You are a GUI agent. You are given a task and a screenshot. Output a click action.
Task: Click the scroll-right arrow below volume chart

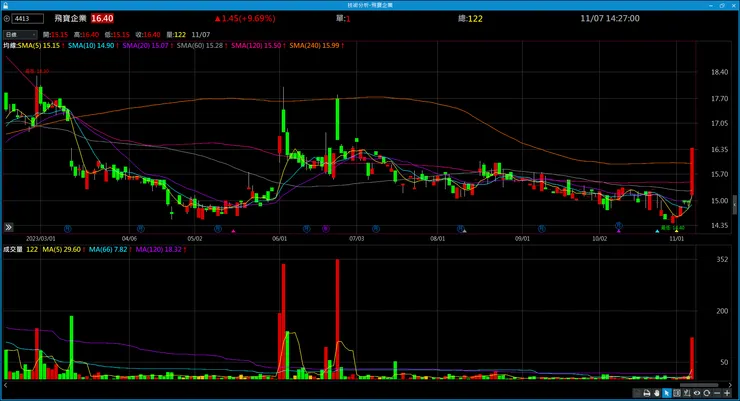(x=730, y=385)
